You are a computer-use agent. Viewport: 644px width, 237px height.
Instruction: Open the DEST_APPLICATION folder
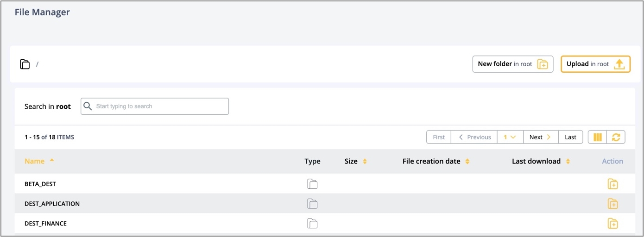(x=52, y=204)
